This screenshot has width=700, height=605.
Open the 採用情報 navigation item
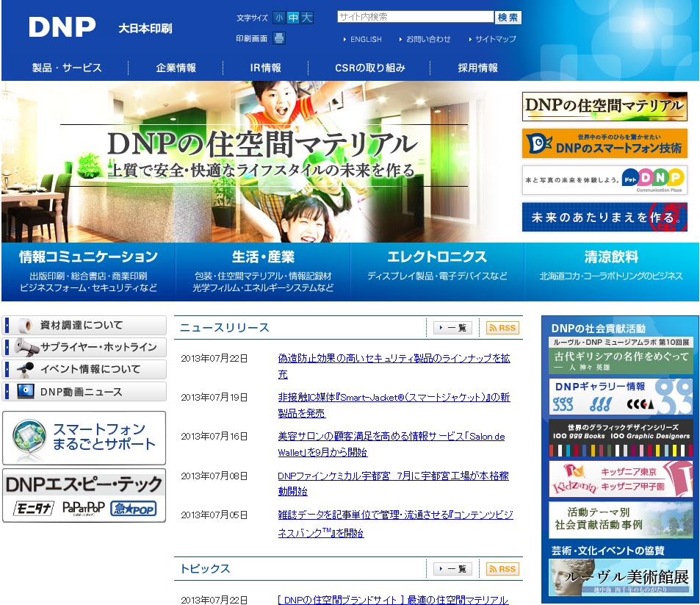[x=477, y=68]
